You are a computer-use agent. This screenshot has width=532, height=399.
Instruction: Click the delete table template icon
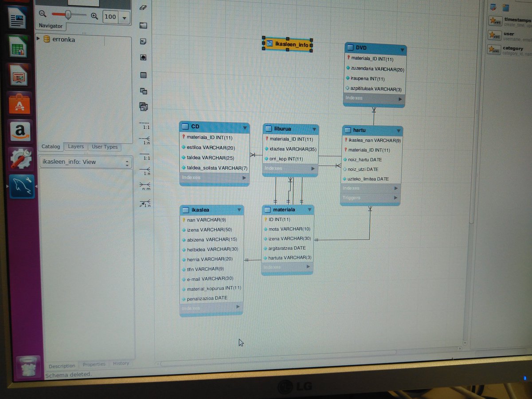coord(493,7)
